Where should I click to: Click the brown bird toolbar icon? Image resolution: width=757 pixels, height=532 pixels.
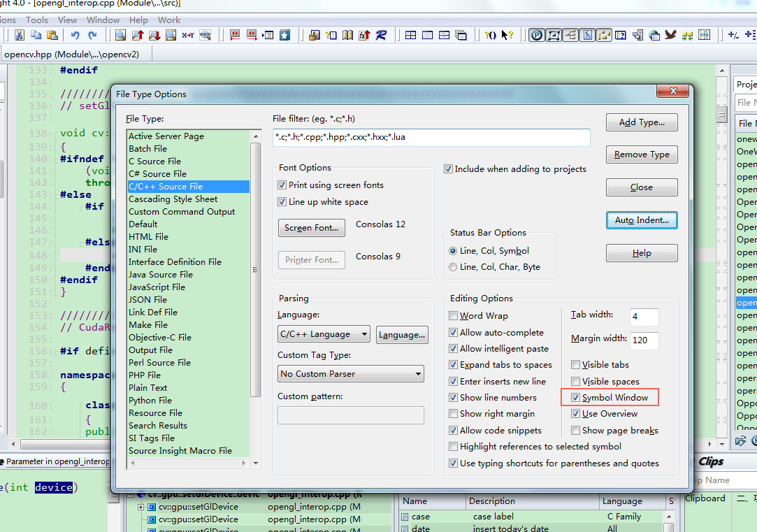[670, 35]
